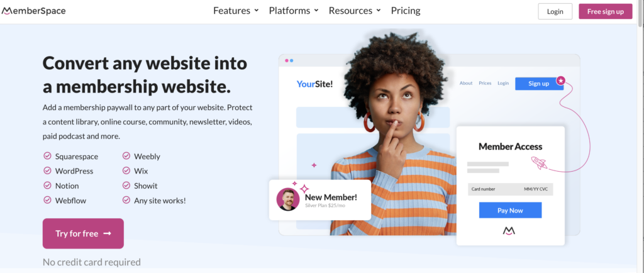
Task: Click the arrow icon in Try for free
Action: [107, 233]
